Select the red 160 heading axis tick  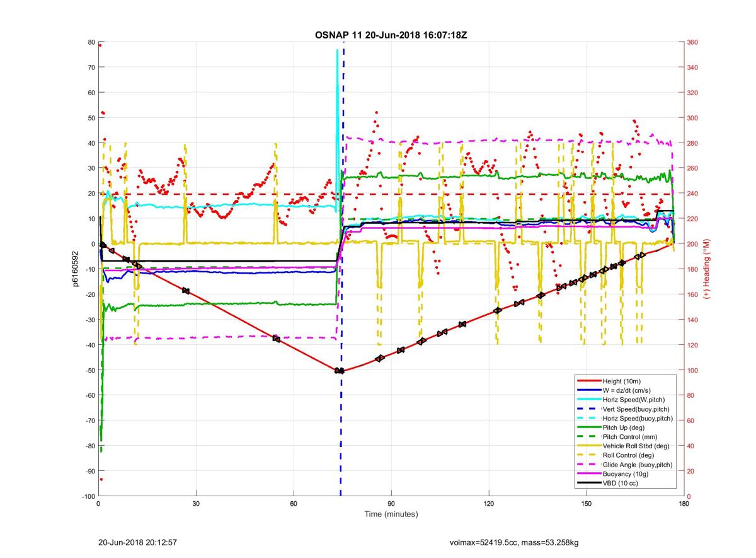click(692, 294)
